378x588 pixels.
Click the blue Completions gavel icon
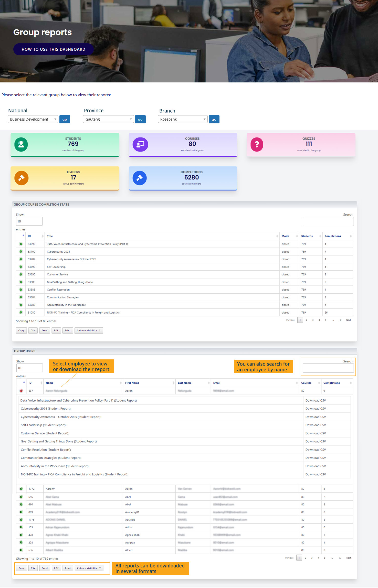pyautogui.click(x=140, y=178)
